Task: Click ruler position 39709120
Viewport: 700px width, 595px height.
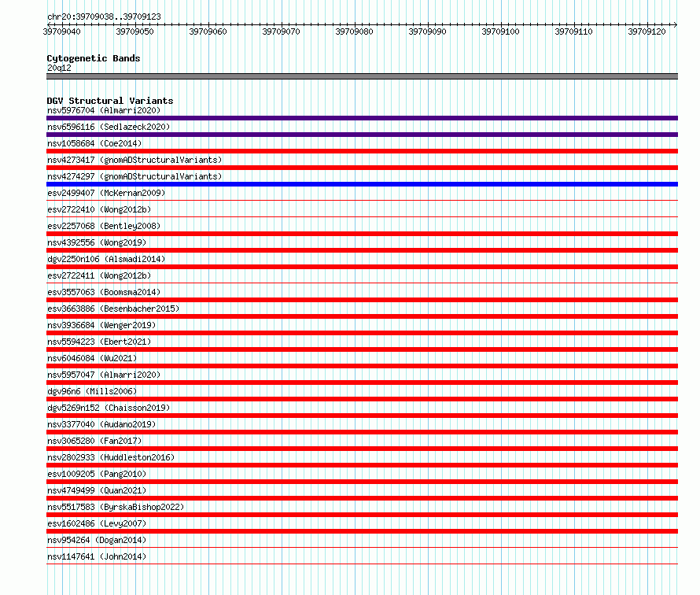Action: 647,31
